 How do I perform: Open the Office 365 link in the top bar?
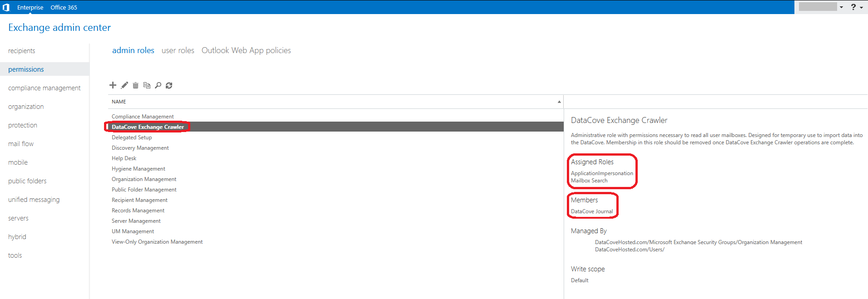tap(64, 7)
